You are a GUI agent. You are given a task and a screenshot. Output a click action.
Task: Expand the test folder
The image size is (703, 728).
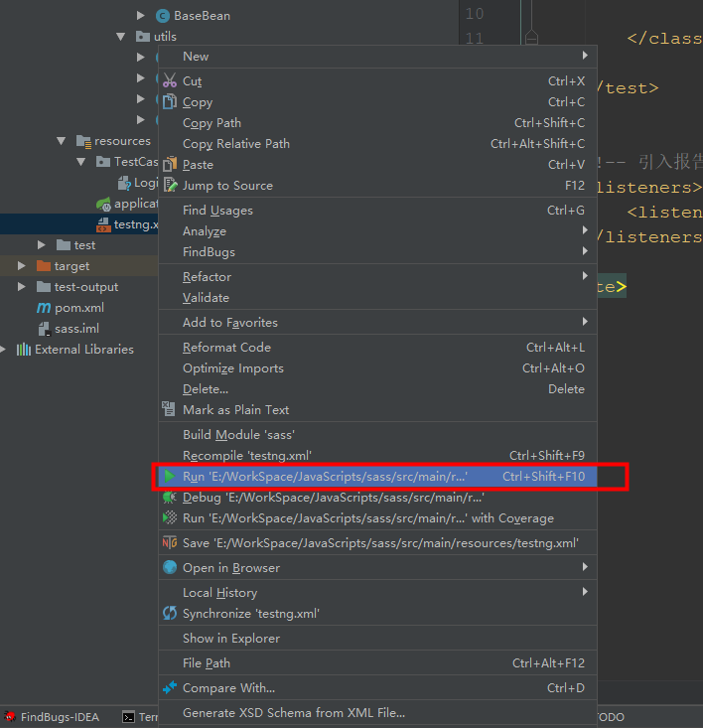tap(42, 244)
